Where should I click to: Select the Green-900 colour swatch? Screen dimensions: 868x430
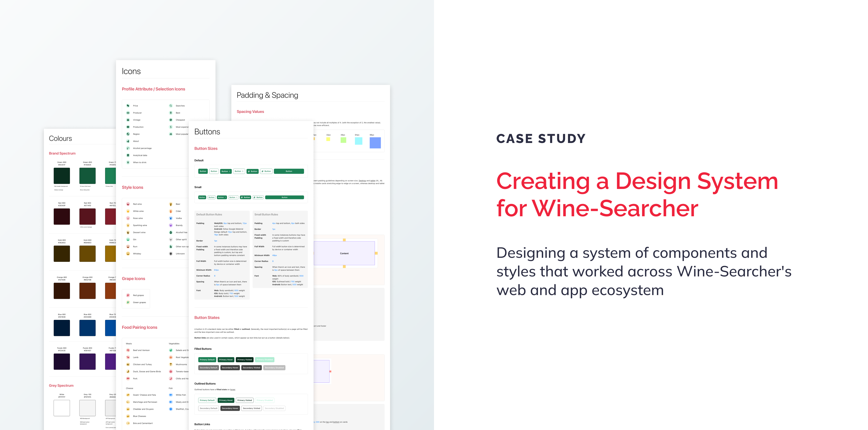(x=62, y=176)
